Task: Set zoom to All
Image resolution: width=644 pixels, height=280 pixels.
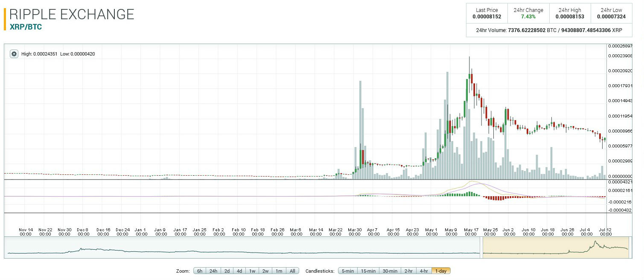Action: pyautogui.click(x=292, y=271)
